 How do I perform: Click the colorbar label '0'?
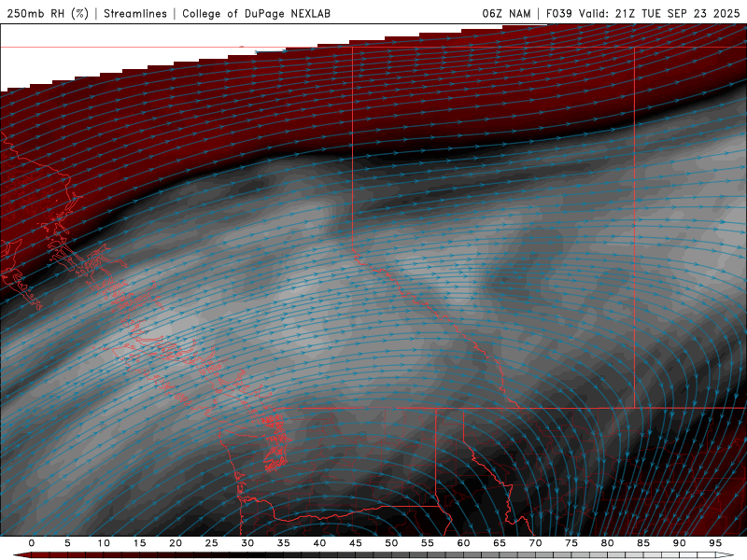(x=32, y=543)
